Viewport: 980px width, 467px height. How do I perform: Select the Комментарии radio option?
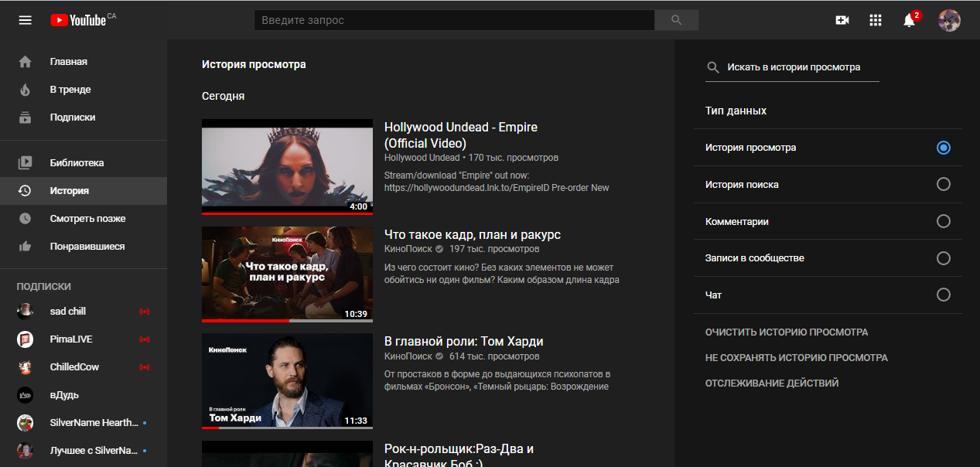943,221
